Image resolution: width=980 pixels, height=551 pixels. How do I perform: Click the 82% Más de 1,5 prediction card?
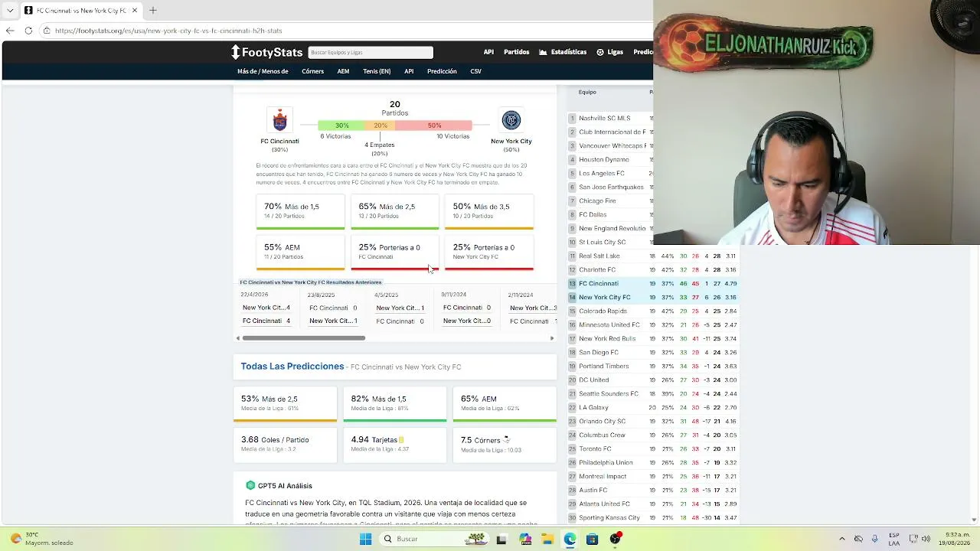coord(395,404)
